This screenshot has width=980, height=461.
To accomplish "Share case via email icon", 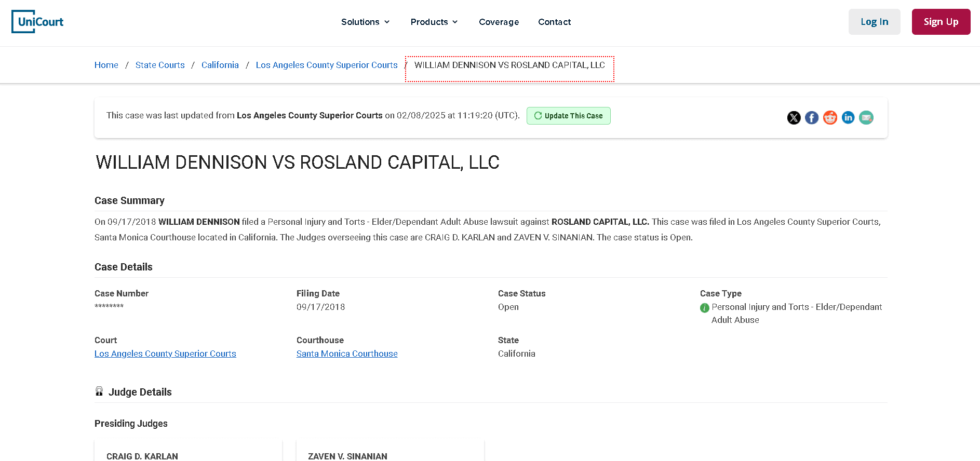I will (866, 118).
